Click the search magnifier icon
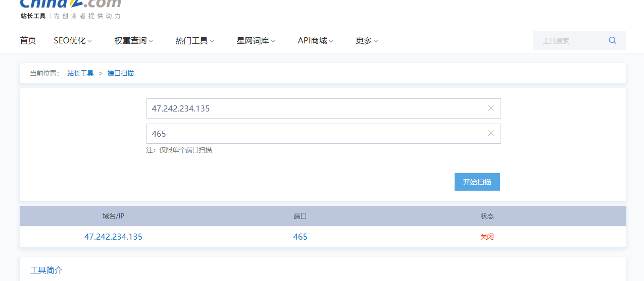 (x=612, y=40)
